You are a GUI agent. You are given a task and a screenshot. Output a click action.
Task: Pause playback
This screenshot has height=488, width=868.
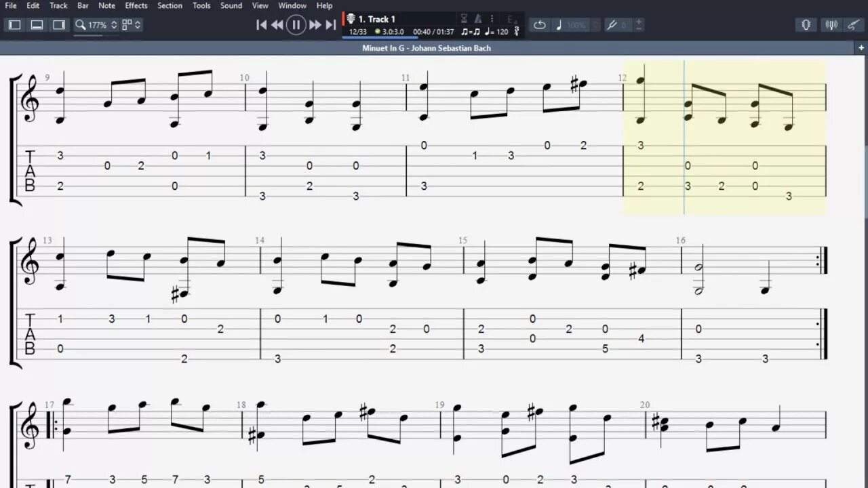click(x=296, y=25)
